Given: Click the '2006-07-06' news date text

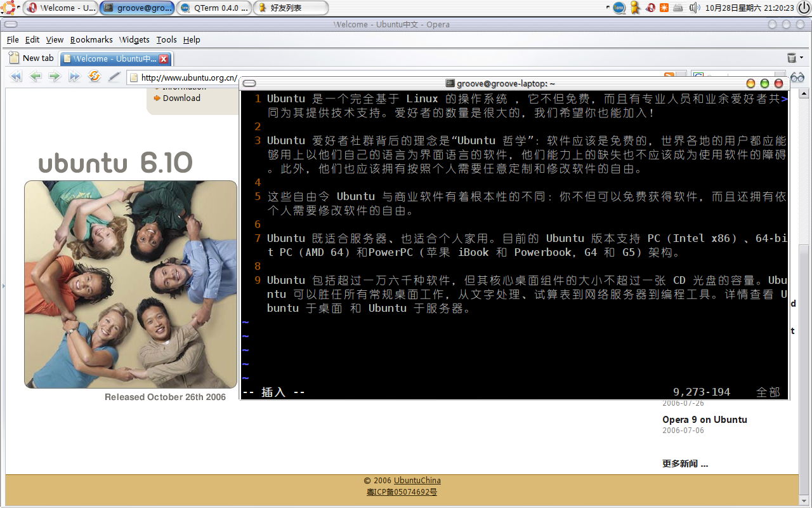Looking at the screenshot, I should tap(683, 430).
